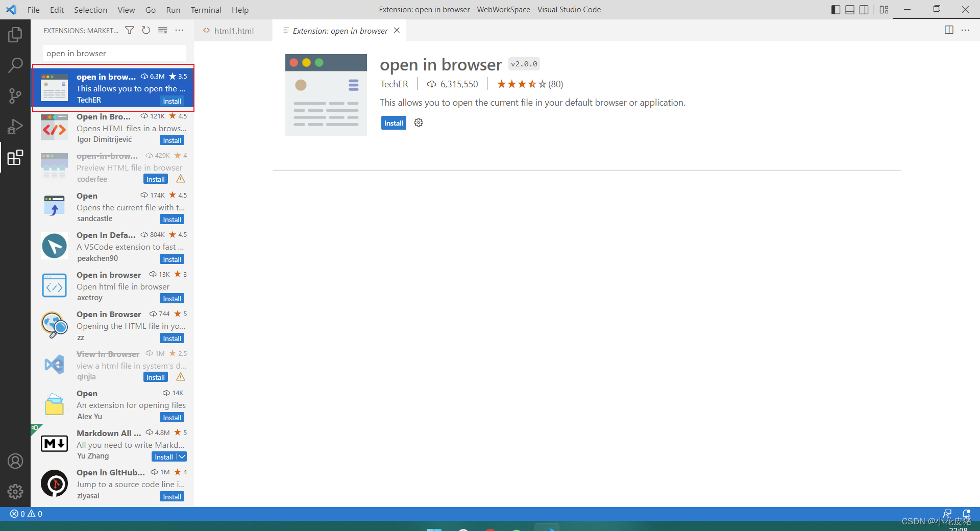This screenshot has height=531, width=980.
Task: Open the File menu
Action: pyautogui.click(x=34, y=10)
